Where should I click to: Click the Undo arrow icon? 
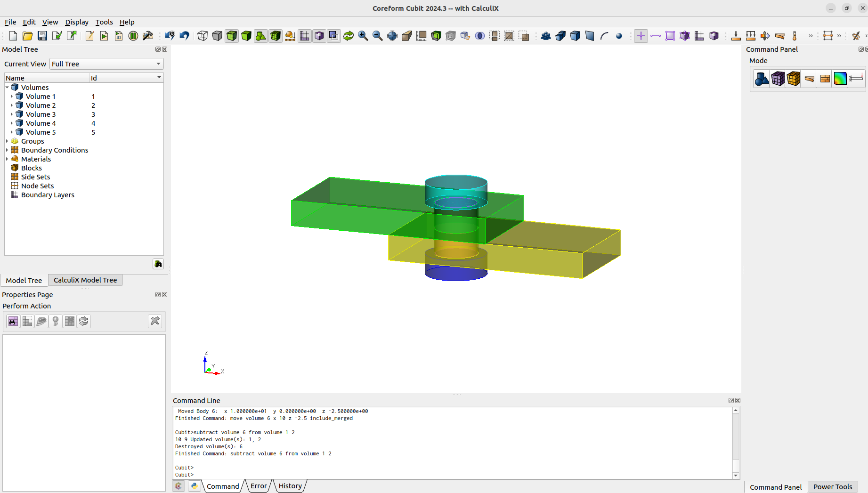[x=185, y=35]
